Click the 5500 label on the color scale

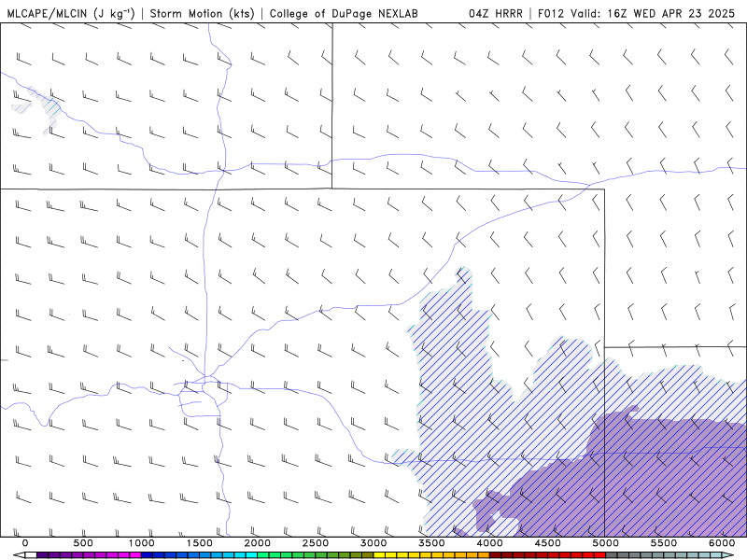coord(664,543)
